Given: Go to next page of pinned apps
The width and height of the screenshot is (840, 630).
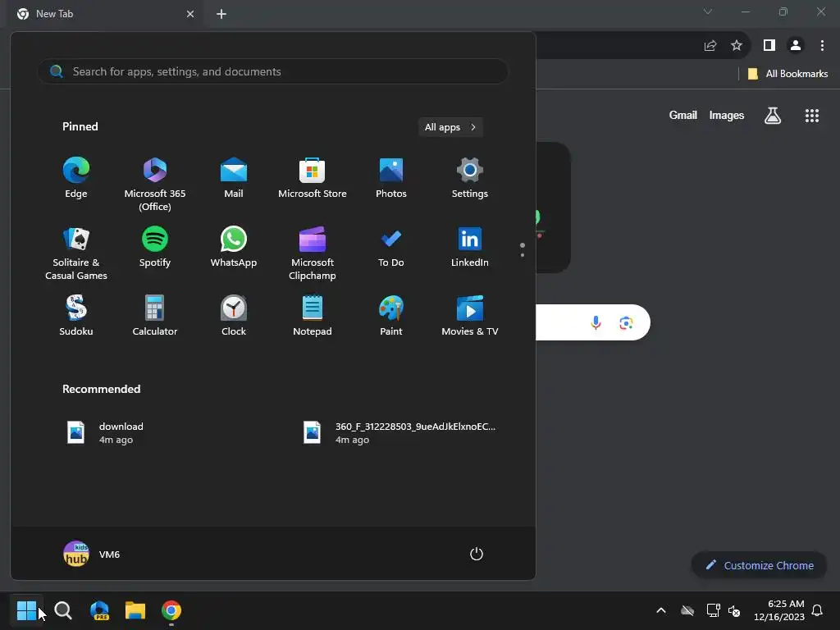Looking at the screenshot, I should [x=523, y=255].
